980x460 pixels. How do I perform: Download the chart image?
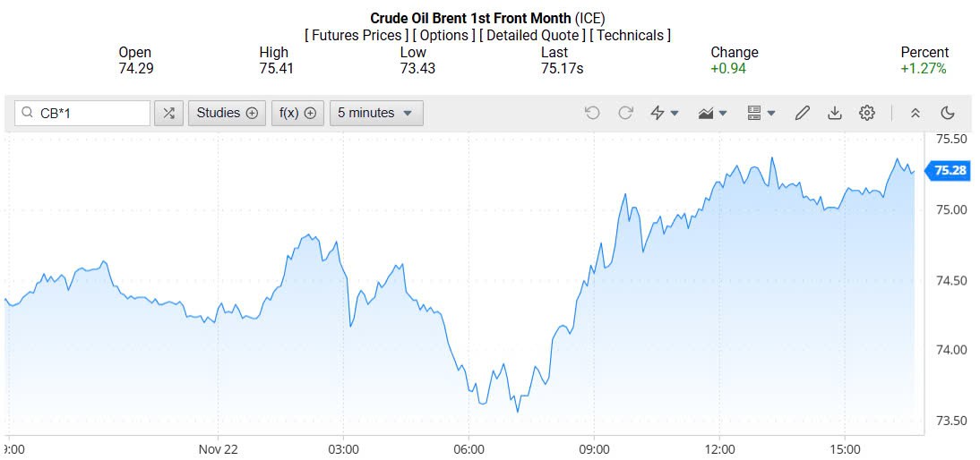[835, 113]
